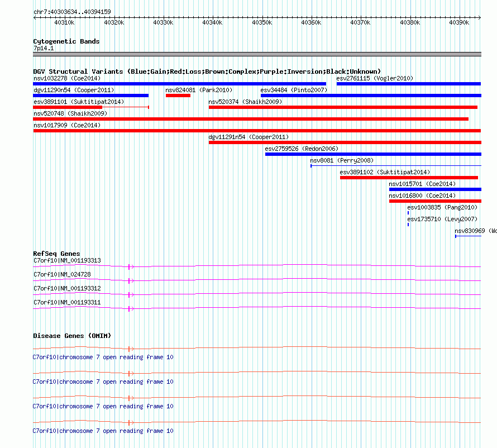Select transcript C7orf10|NM_024728
Image resolution: width=497 pixels, height=448 pixels.
point(62,275)
